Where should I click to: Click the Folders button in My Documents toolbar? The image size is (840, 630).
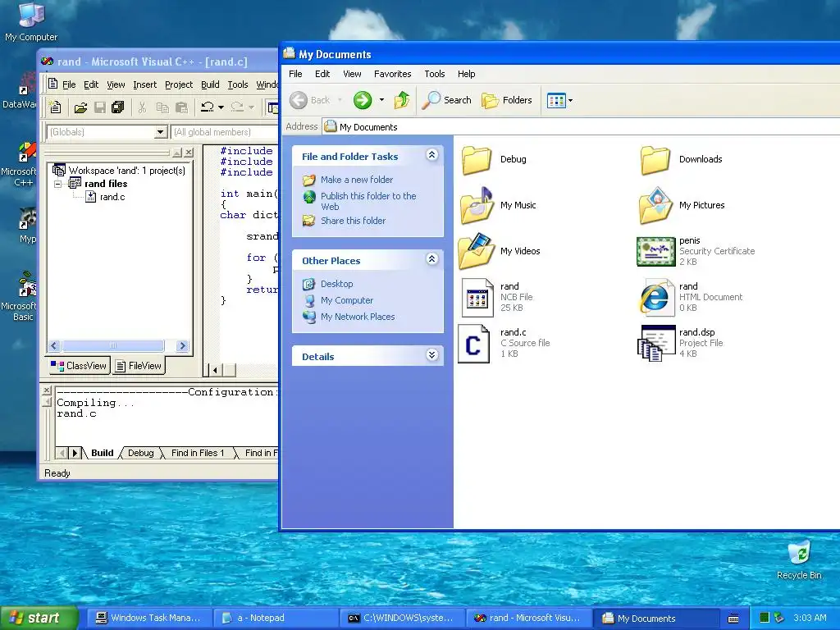pyautogui.click(x=507, y=100)
